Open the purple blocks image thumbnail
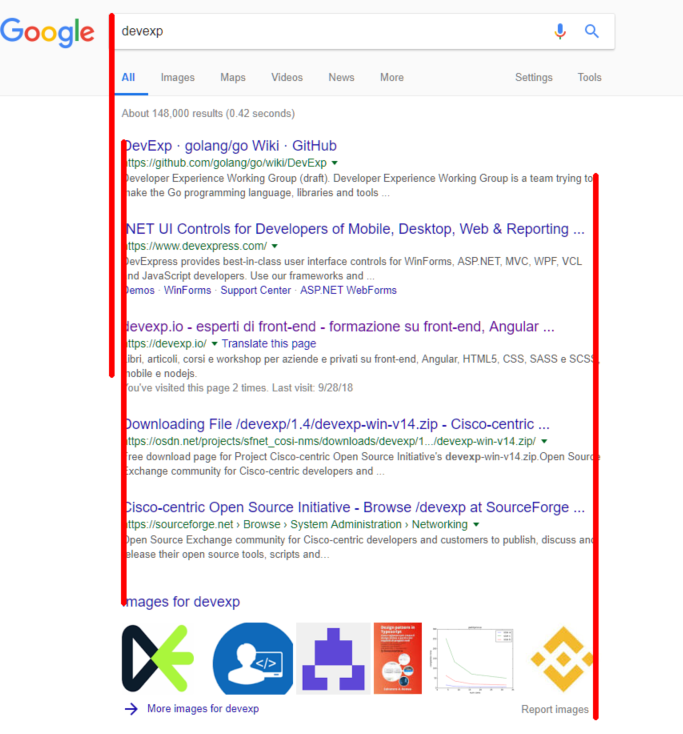The image size is (683, 734). pyautogui.click(x=333, y=658)
